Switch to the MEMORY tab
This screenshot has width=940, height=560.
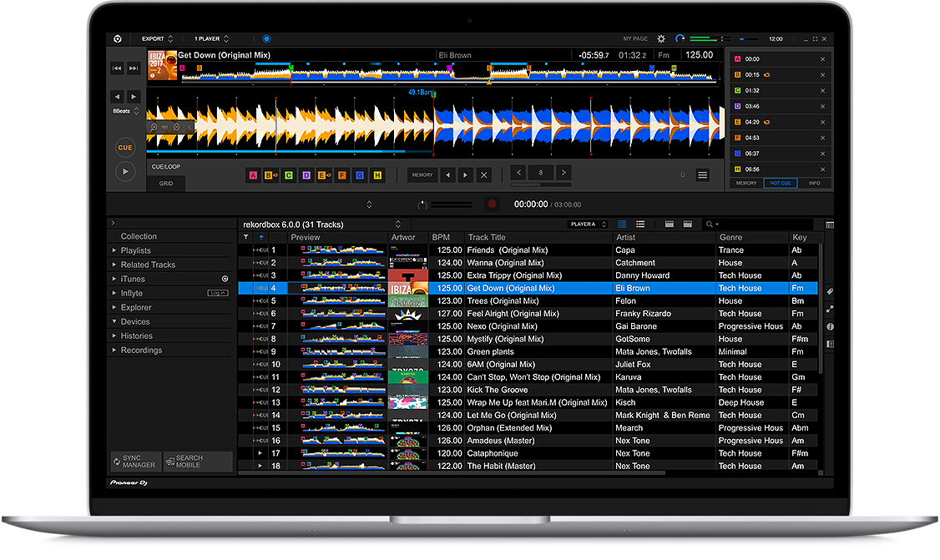[746, 183]
